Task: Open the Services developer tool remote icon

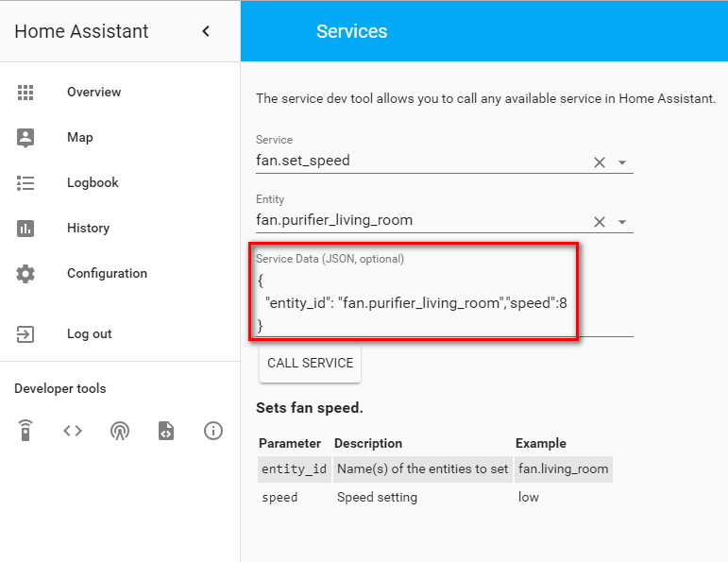Action: pos(25,431)
